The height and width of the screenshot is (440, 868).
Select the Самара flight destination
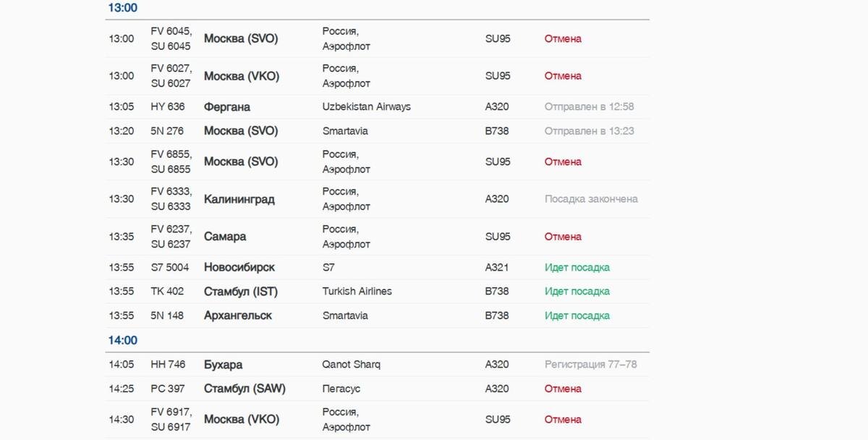[x=225, y=237]
